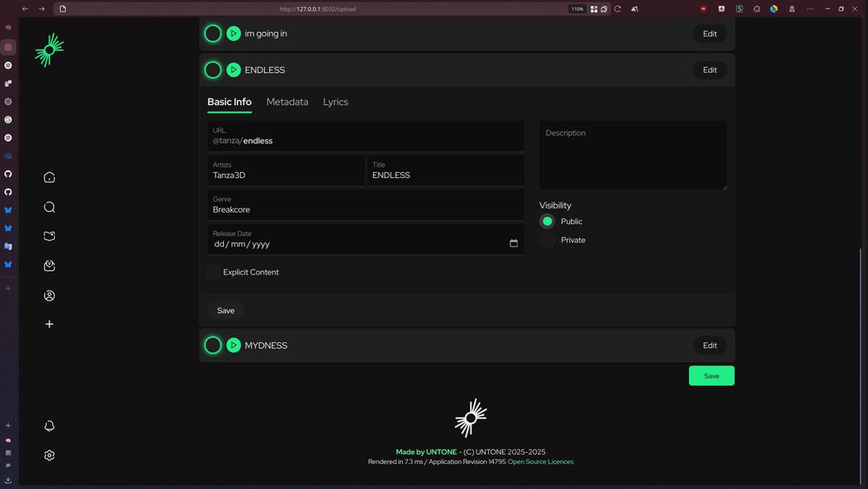Viewport: 868px width, 489px height.
Task: Click the MYDNESS track title
Action: pos(266,346)
